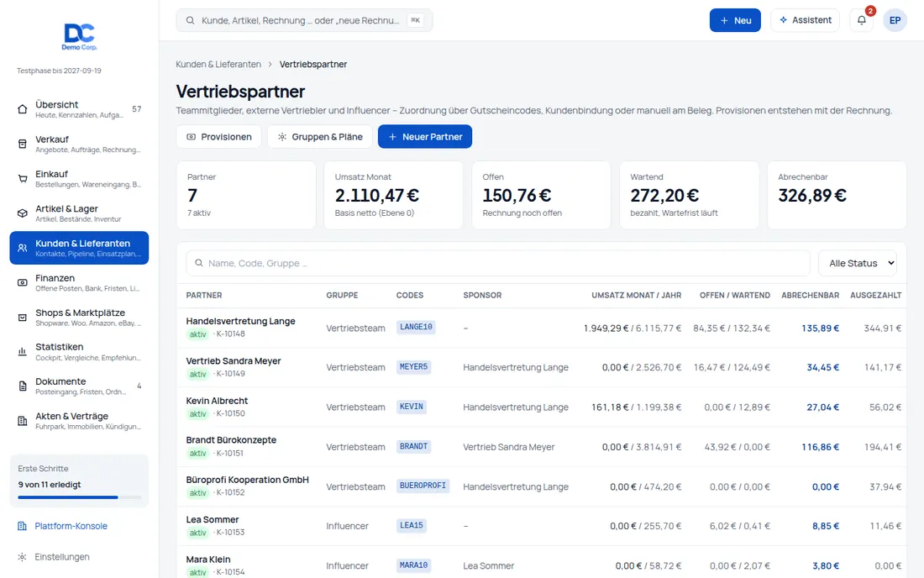Click the sparkle icon on Assistent button

(783, 20)
